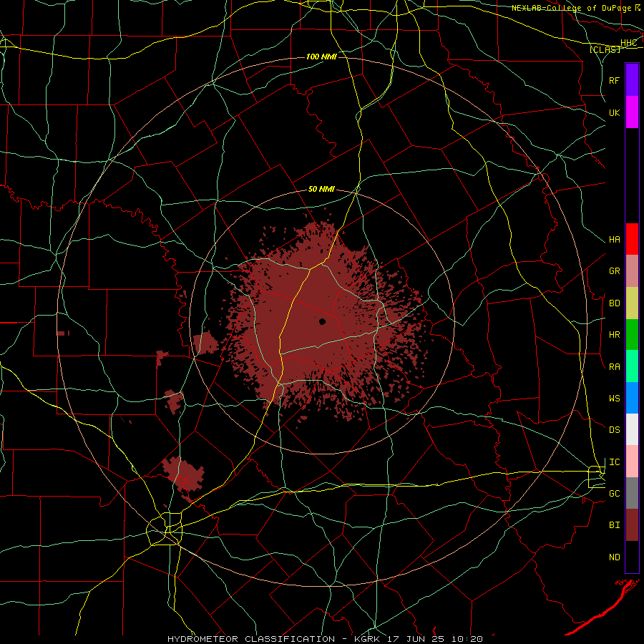The image size is (644, 644).
Task: Click the GR pink legend swatch
Action: point(632,271)
